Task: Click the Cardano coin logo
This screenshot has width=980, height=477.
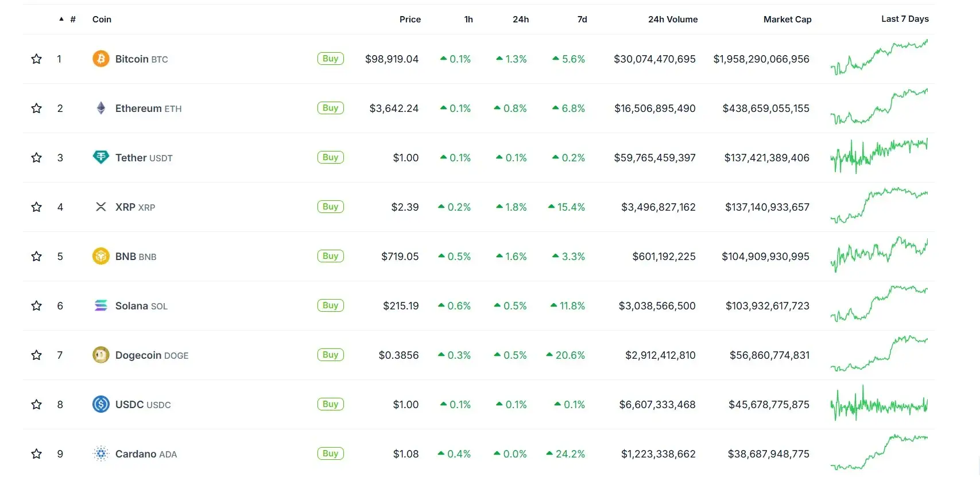Action: pyautogui.click(x=101, y=453)
